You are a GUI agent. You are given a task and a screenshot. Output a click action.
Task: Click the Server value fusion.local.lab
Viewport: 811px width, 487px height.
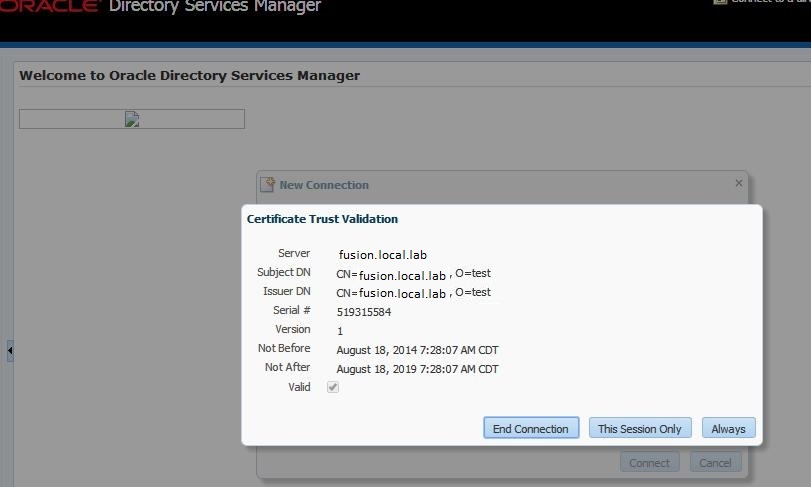pos(382,255)
